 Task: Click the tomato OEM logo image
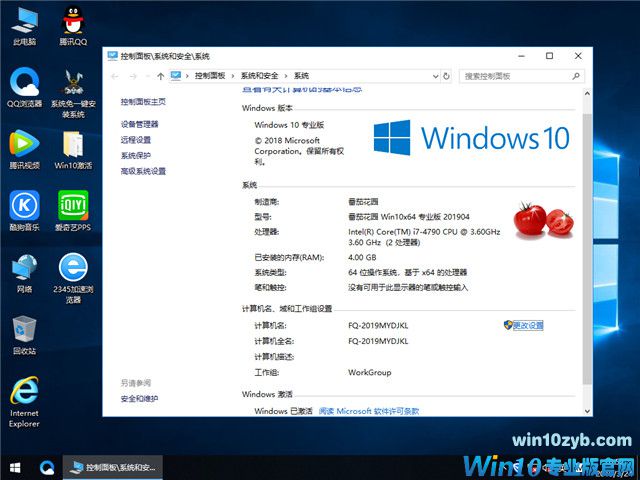[543, 220]
